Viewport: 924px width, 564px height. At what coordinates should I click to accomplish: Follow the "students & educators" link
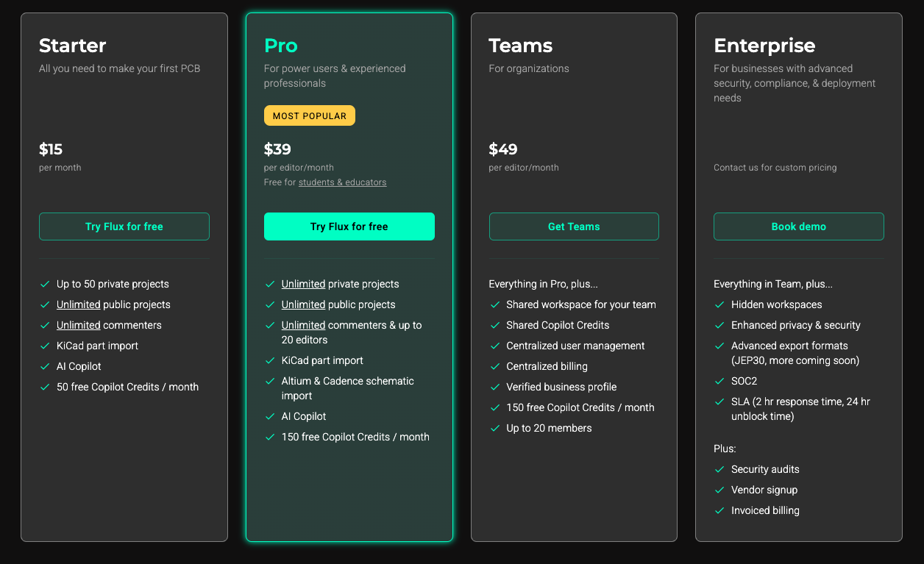(342, 182)
